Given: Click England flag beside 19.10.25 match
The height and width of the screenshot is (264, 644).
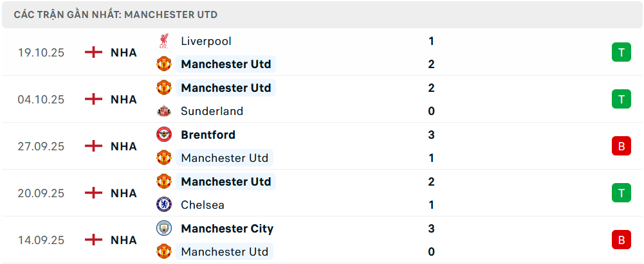Looking at the screenshot, I should pos(94,53).
